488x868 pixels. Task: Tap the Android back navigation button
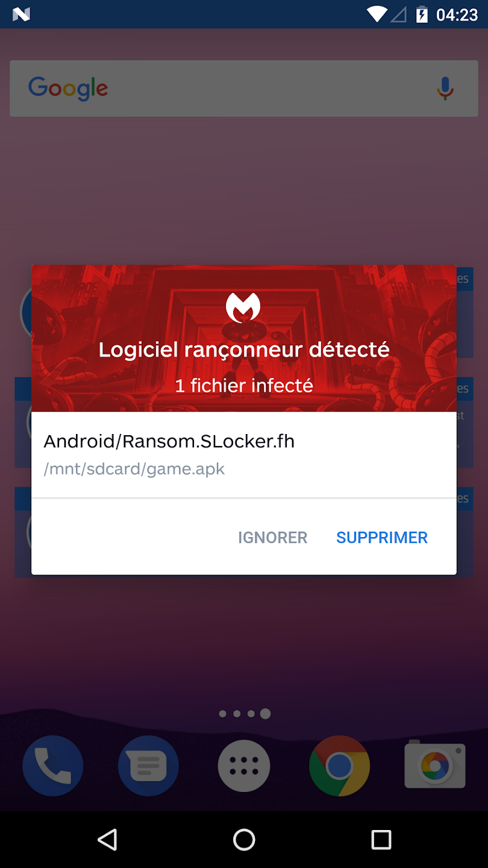tap(107, 839)
